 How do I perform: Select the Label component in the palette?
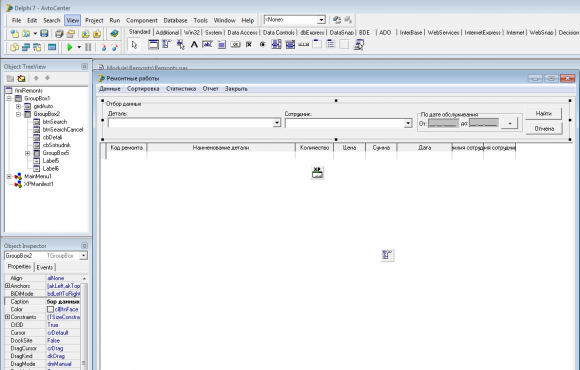194,45
